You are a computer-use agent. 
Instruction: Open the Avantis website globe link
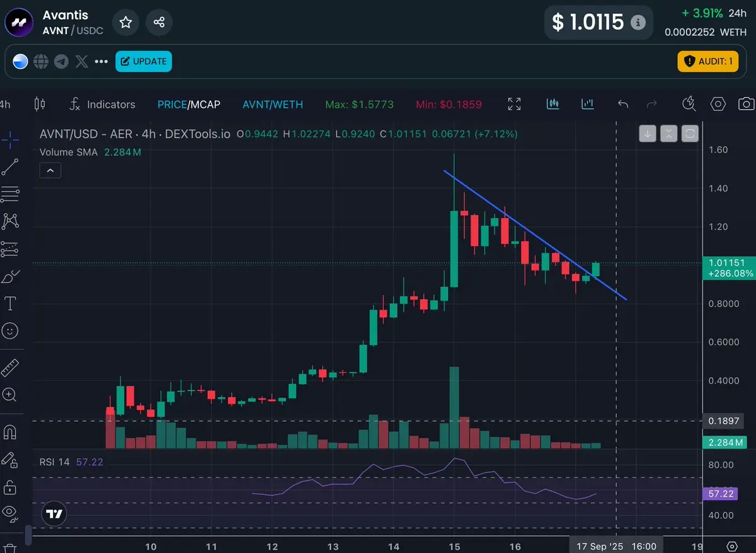pyautogui.click(x=41, y=61)
